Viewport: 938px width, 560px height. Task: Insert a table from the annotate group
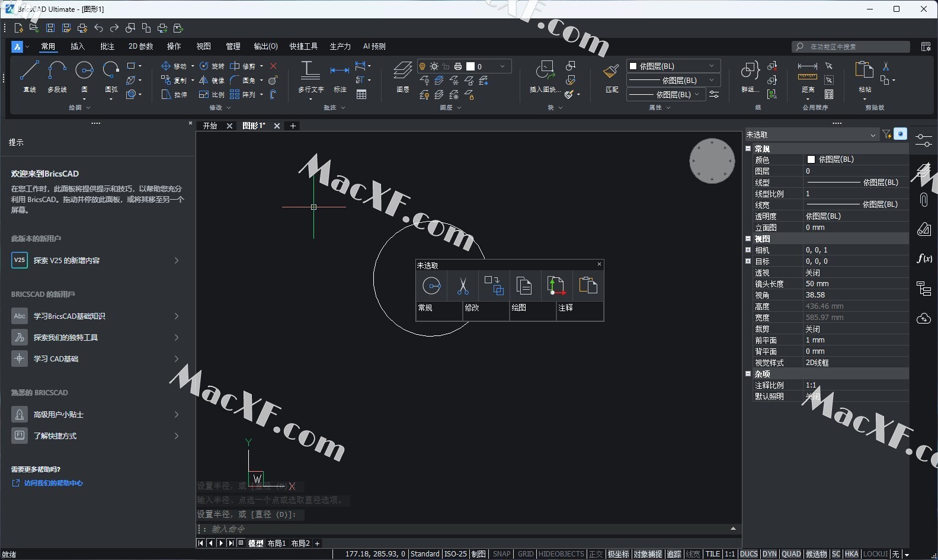pyautogui.click(x=361, y=95)
